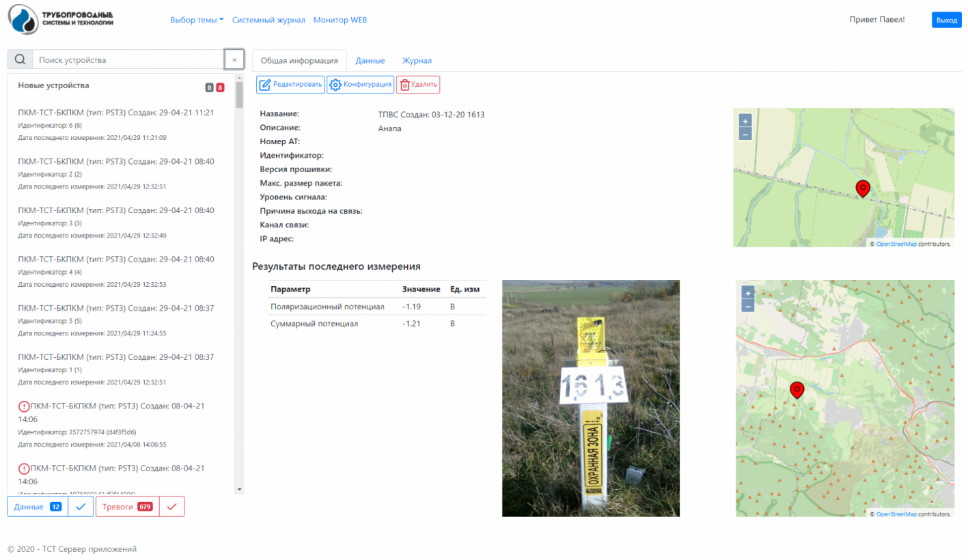968x560 pixels.
Task: Click the Новые устройства heading
Action: (x=53, y=85)
